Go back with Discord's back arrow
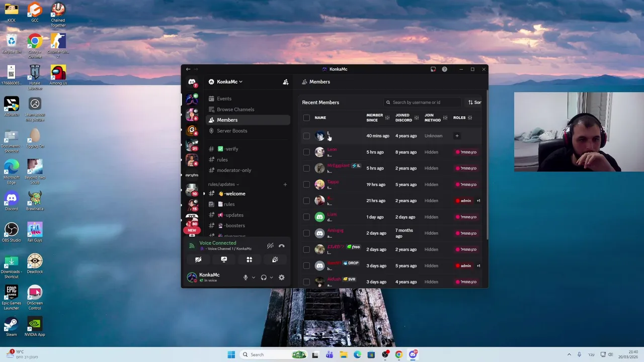Viewport: 644px width, 362px height. (188, 69)
